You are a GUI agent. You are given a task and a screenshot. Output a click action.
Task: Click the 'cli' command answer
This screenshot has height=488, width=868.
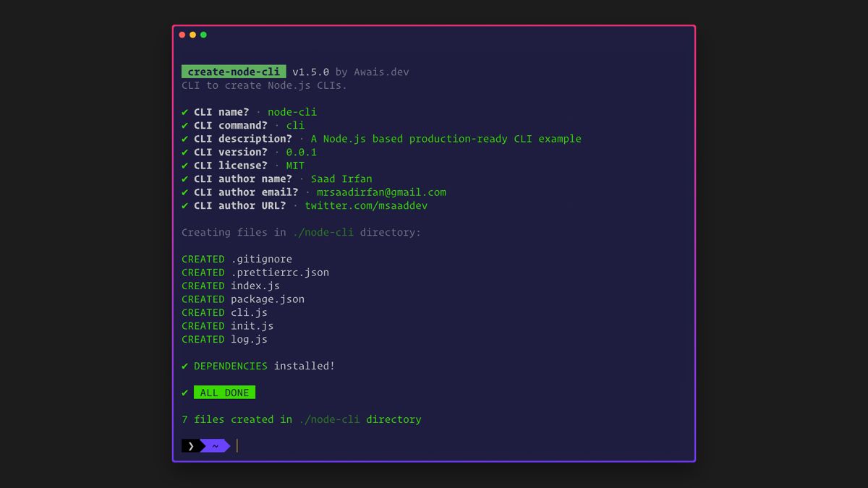[x=295, y=126]
